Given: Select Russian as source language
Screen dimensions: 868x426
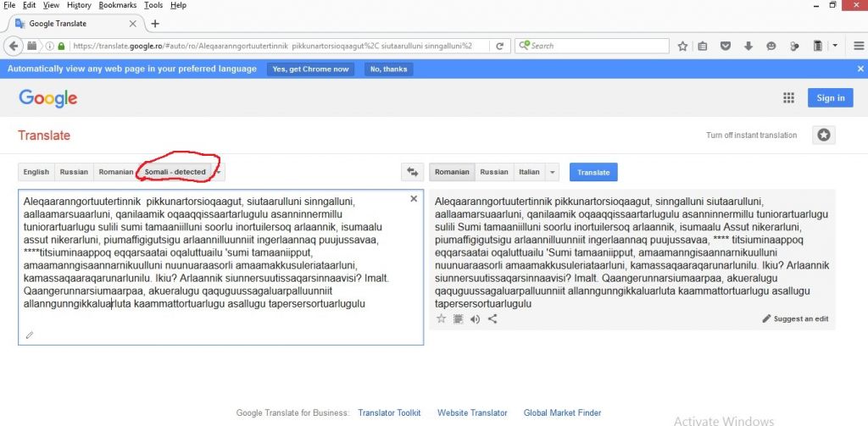Looking at the screenshot, I should (x=75, y=172).
